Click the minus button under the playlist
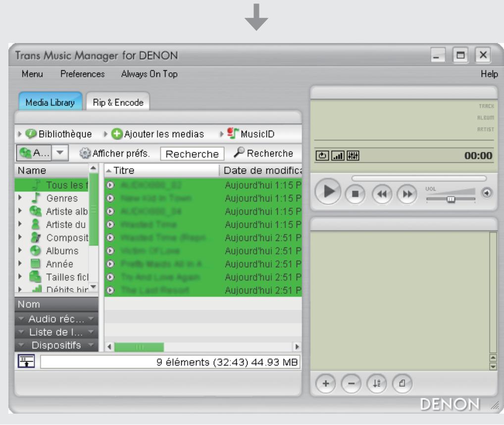 [352, 383]
